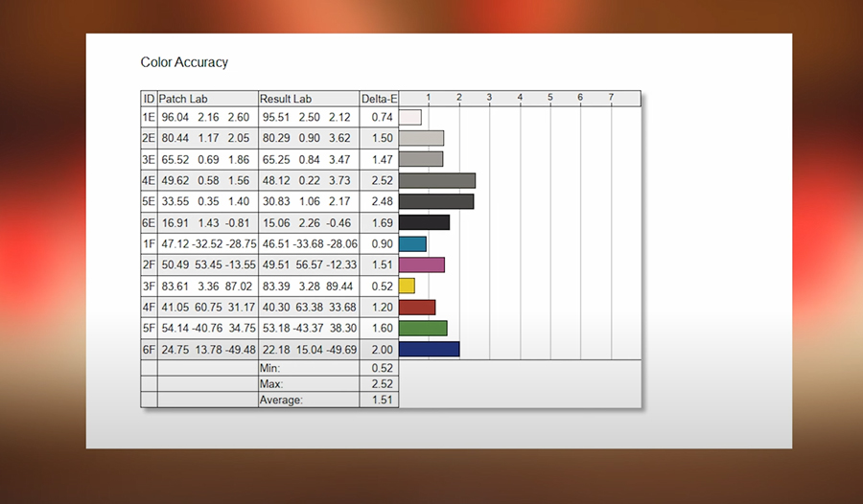Select row ID cell 4F

pyautogui.click(x=150, y=307)
